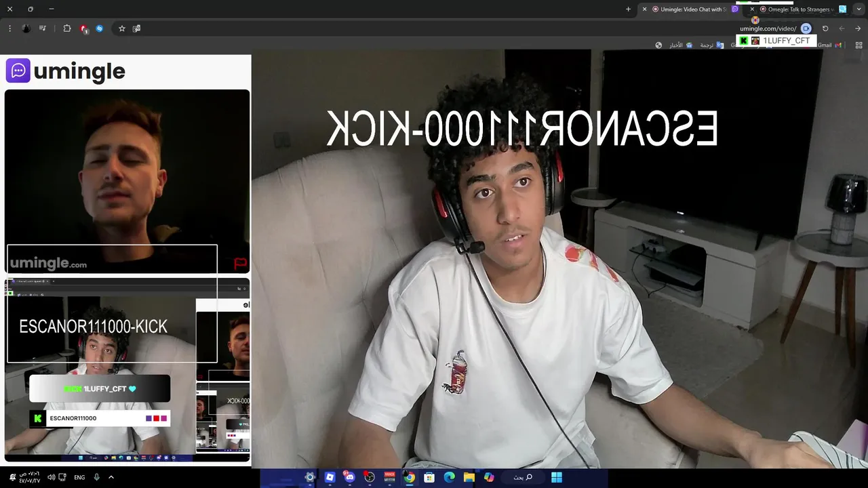Switch ENG input language
The height and width of the screenshot is (488, 868).
79,477
